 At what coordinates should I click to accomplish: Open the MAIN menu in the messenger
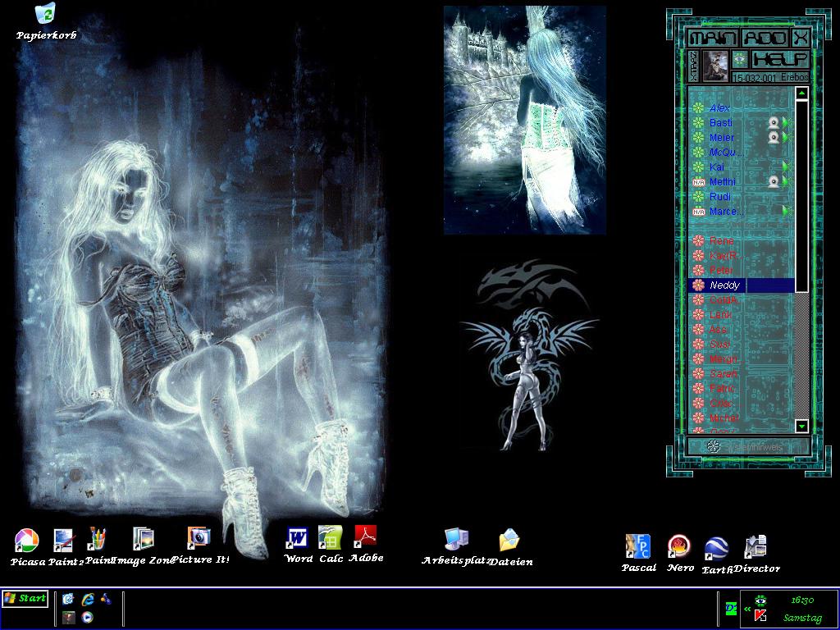pyautogui.click(x=714, y=38)
